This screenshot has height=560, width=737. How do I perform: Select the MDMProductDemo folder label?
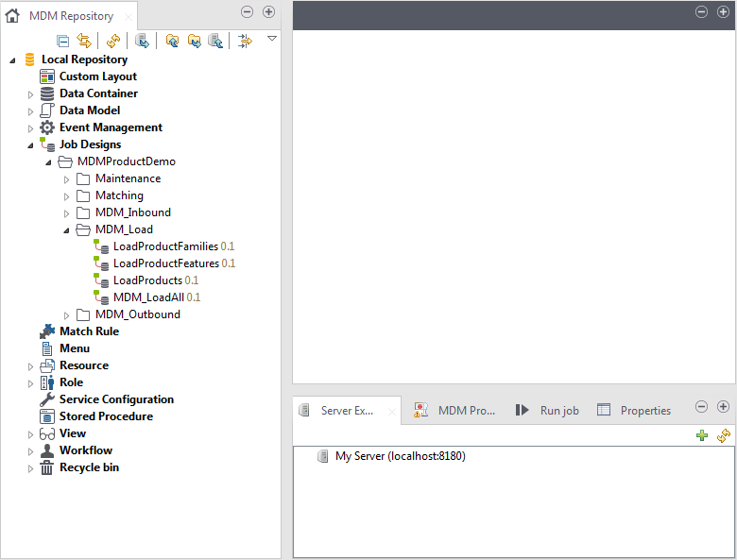[x=127, y=161]
